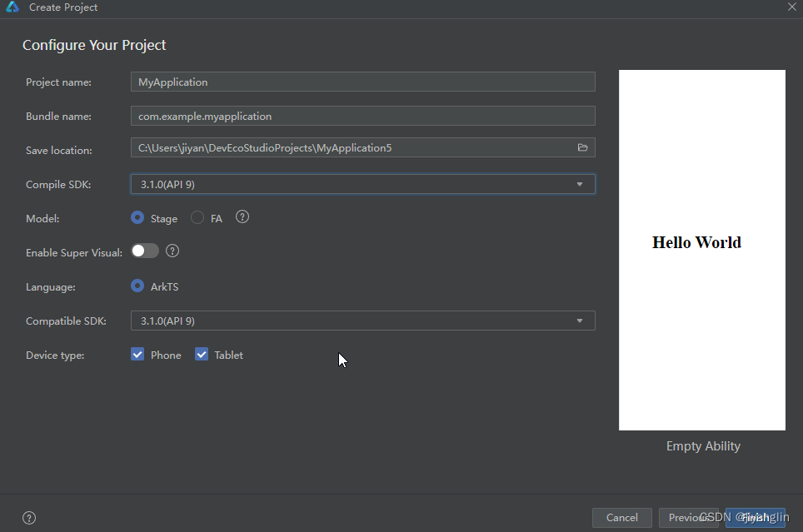Click the Finish button
This screenshot has width=803, height=532.
click(756, 518)
